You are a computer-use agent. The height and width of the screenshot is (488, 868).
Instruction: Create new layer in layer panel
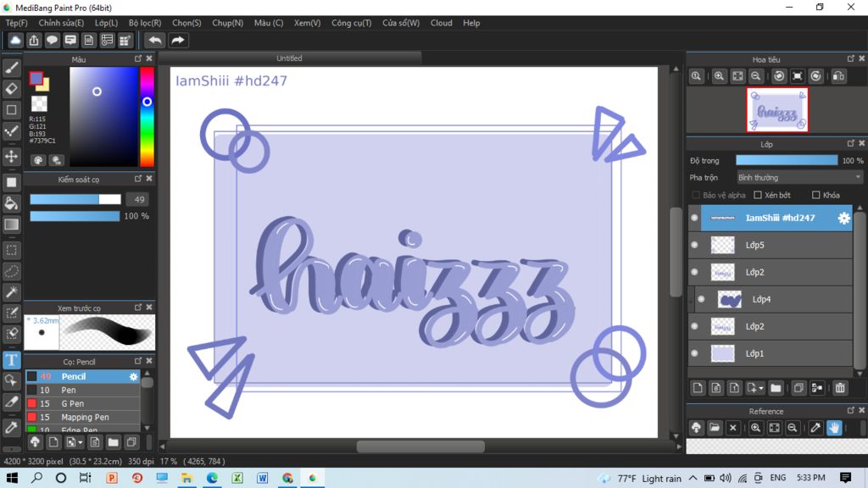[698, 388]
